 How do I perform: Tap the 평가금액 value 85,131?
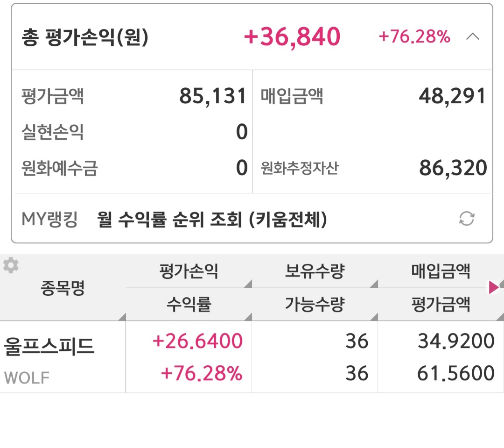213,97
